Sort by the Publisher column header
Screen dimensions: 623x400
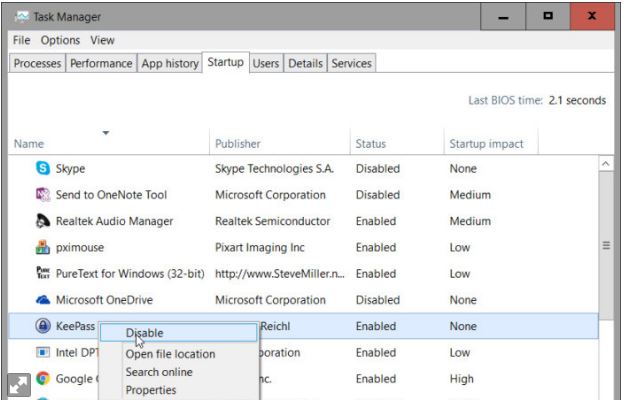238,143
